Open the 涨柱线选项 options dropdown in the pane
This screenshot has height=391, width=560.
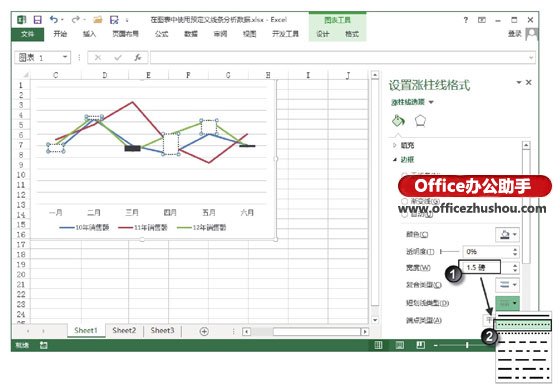[x=431, y=102]
